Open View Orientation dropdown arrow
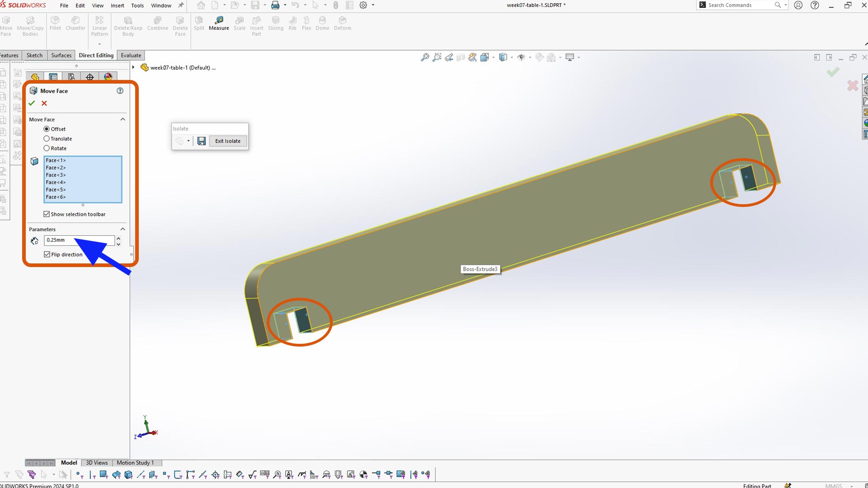 tap(493, 57)
